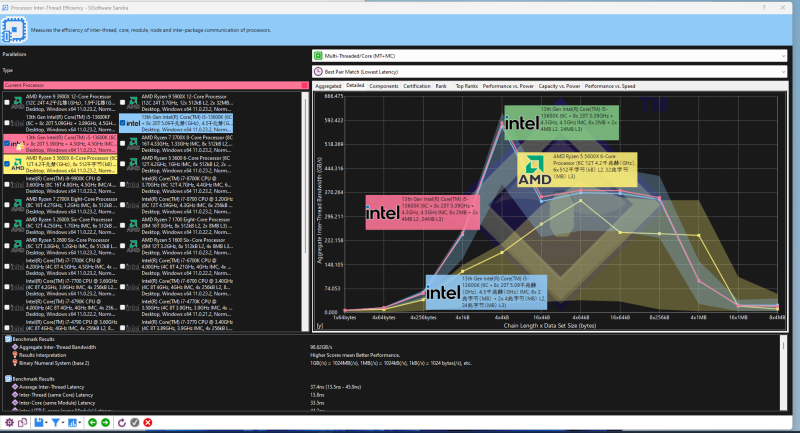Check the AMD Ryzen 9 5900X checkbox
The height and width of the screenshot is (433, 800).
tap(122, 103)
